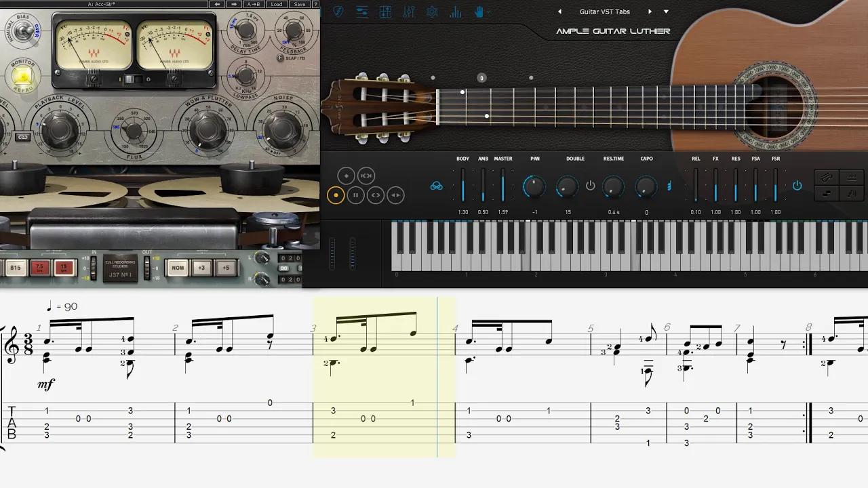The image size is (868, 488).
Task: Click the stop-style button above the pause button
Action: 346,176
